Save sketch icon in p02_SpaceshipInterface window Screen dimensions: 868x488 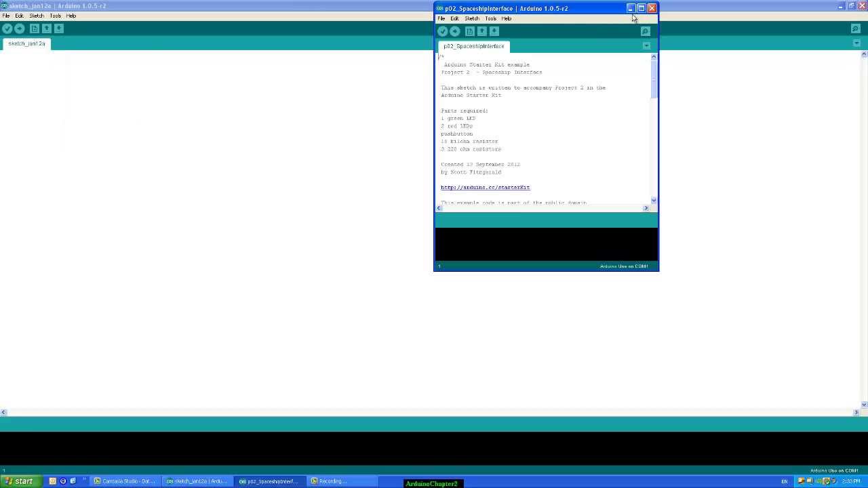(494, 31)
